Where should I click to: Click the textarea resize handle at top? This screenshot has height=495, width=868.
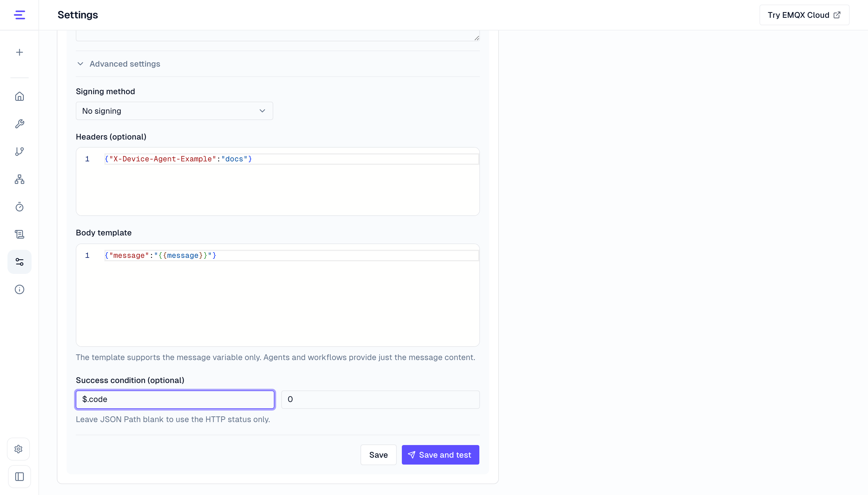tap(477, 38)
